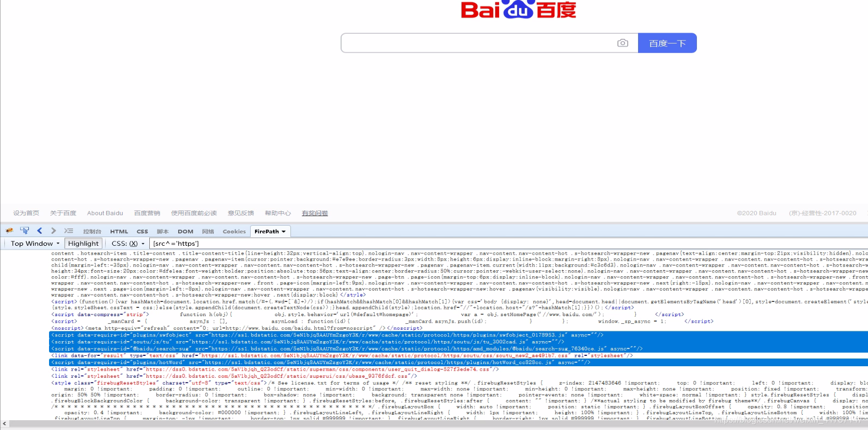Switch to the Cookies tab
Viewport: 868px width, 430px height.
click(x=234, y=232)
